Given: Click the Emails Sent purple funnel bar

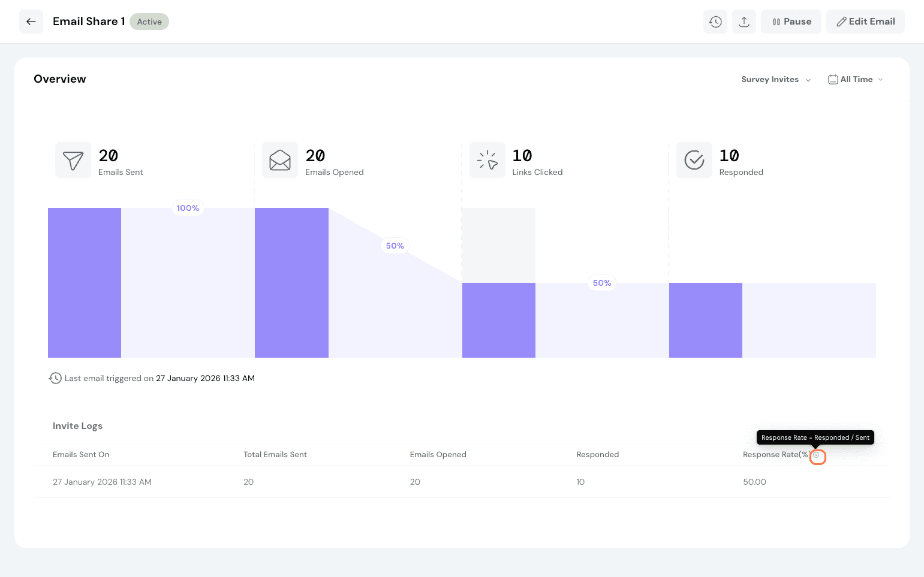Looking at the screenshot, I should [85, 283].
